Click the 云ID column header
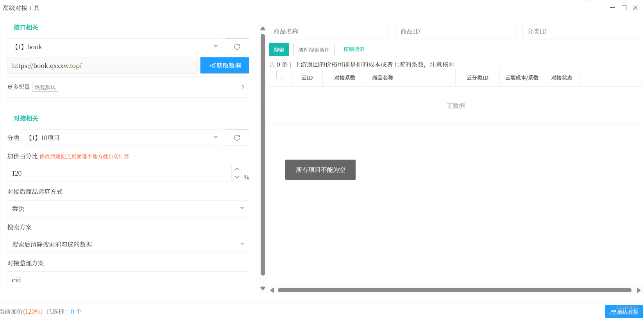This screenshot has height=320, width=644. [307, 78]
